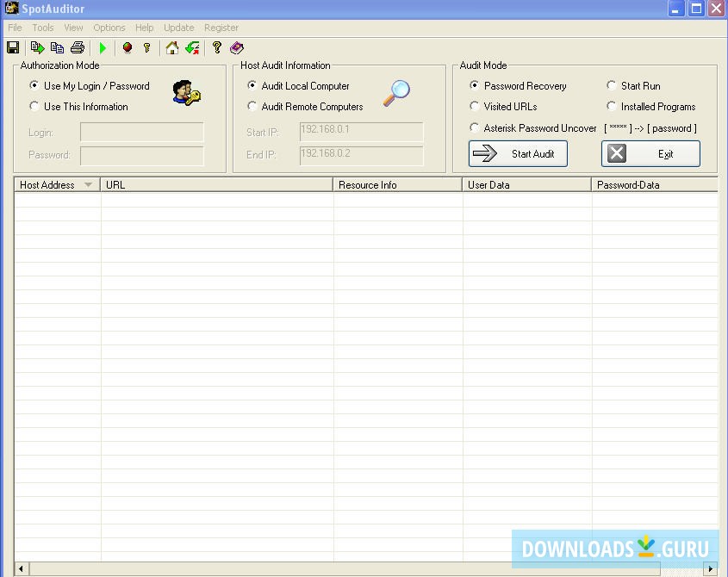Click the Copy pages toolbar icon

tap(57, 47)
